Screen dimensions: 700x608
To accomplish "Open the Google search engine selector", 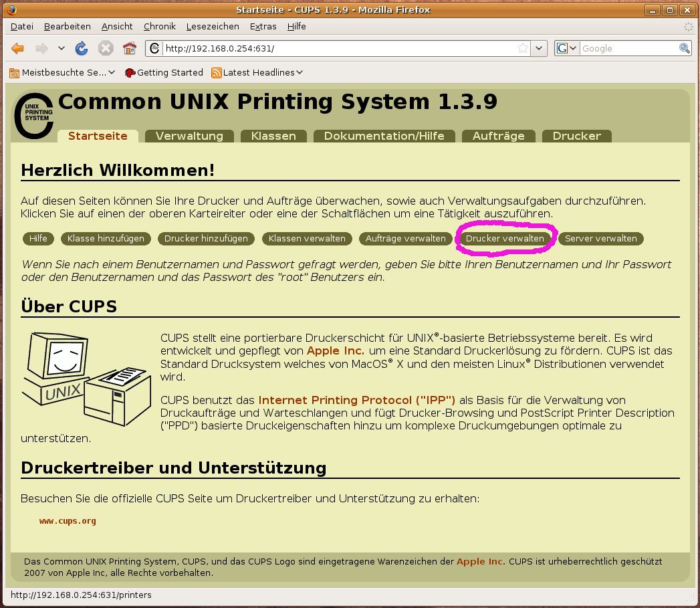I will [567, 48].
